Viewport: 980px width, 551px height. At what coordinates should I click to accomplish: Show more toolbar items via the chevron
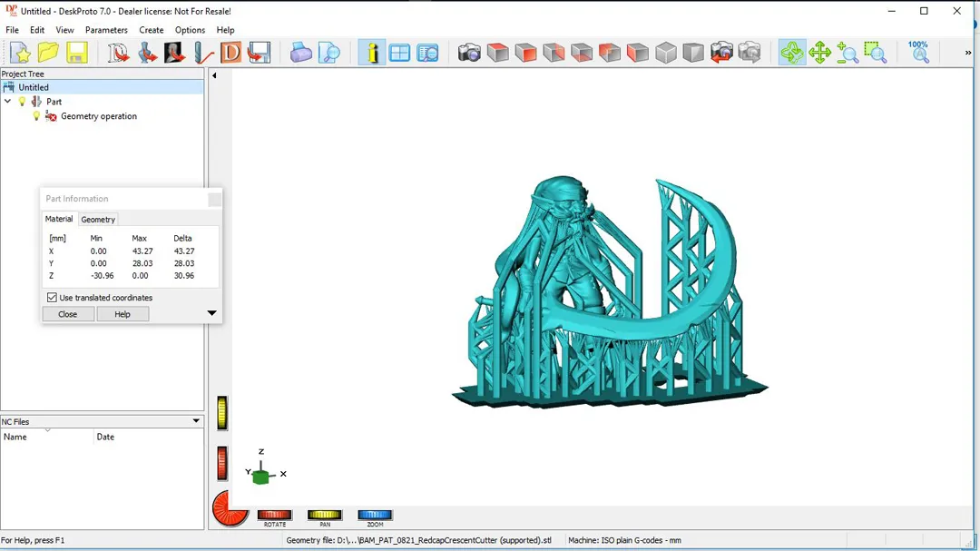click(968, 53)
